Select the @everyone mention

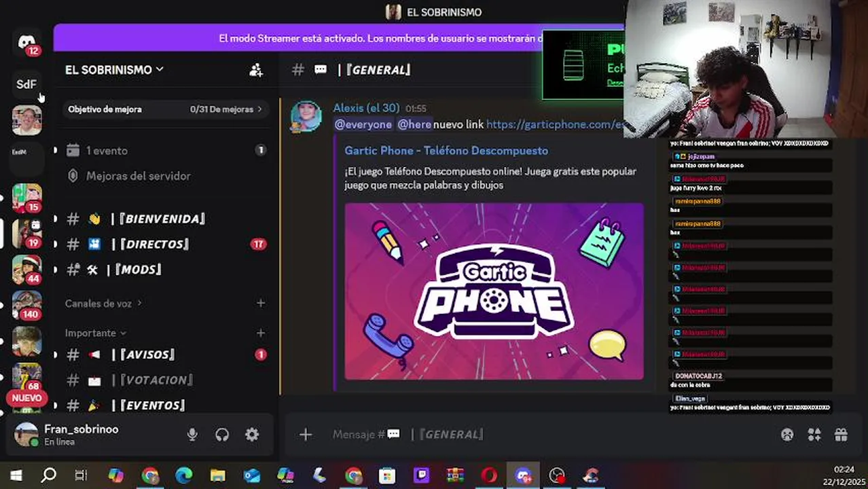coord(363,124)
